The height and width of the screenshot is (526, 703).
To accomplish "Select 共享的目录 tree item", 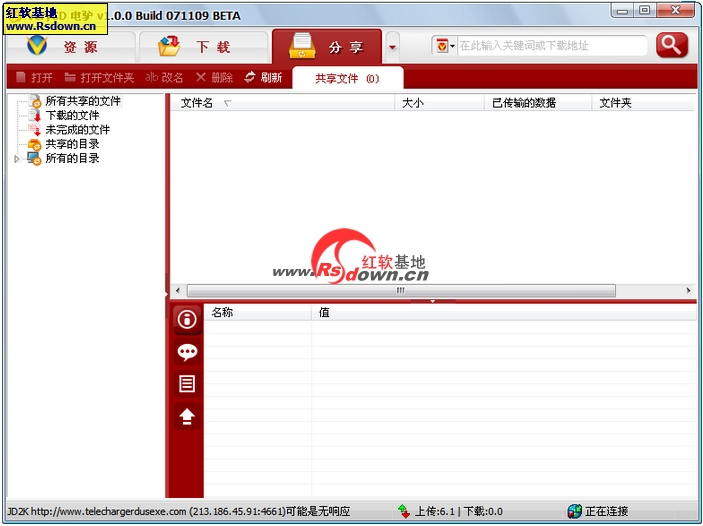I will point(72,144).
